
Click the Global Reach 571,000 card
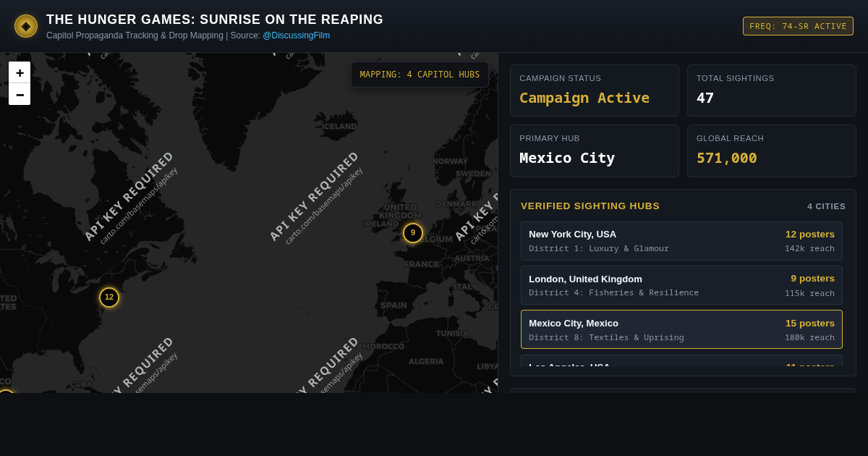(772, 151)
